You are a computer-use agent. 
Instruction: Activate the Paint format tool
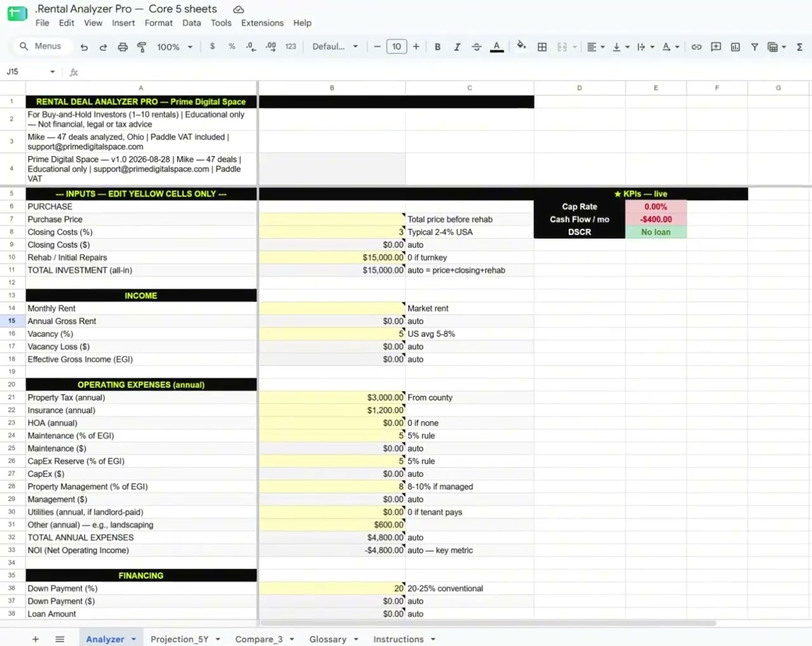(x=141, y=47)
